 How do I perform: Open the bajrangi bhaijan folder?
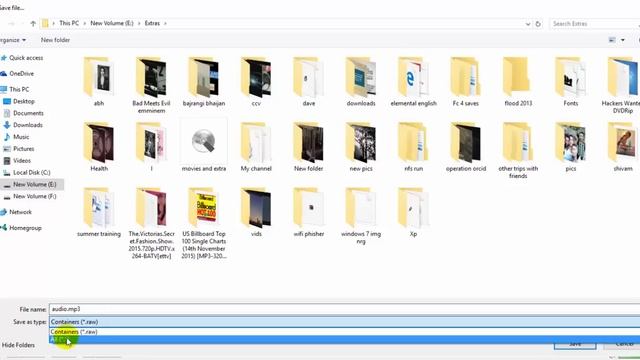(x=204, y=82)
